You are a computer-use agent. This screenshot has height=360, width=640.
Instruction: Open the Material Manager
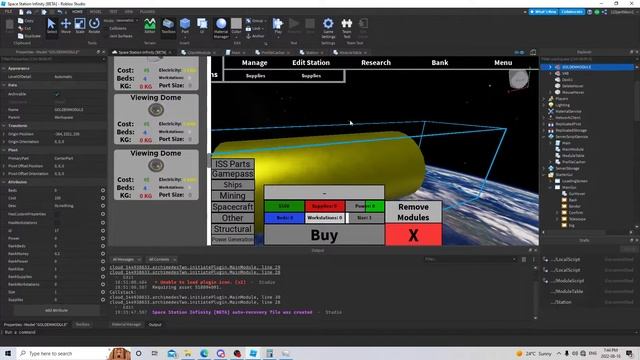[221, 27]
